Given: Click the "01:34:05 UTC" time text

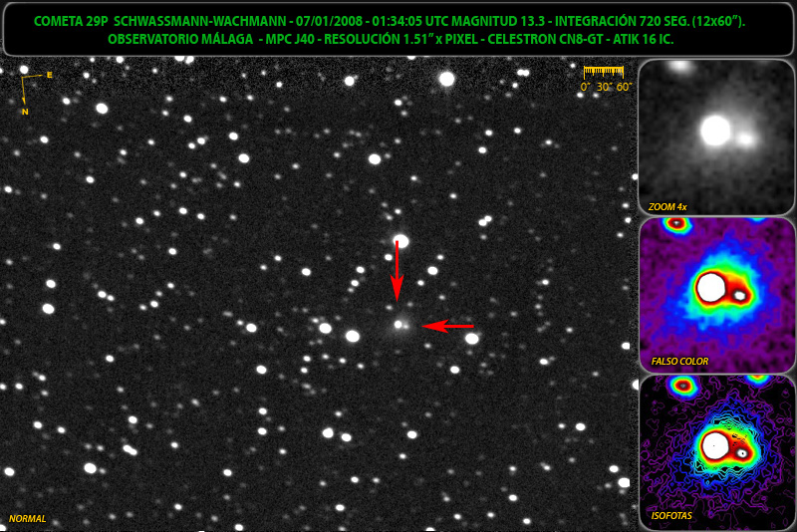Looking at the screenshot, I should coord(410,21).
